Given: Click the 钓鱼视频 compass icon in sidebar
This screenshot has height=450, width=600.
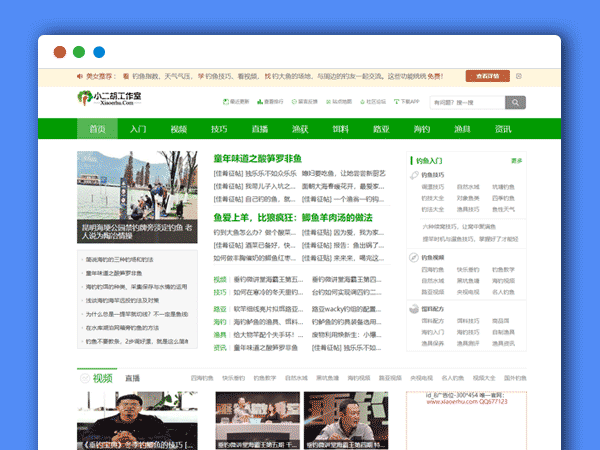Looking at the screenshot, I should pyautogui.click(x=413, y=257).
